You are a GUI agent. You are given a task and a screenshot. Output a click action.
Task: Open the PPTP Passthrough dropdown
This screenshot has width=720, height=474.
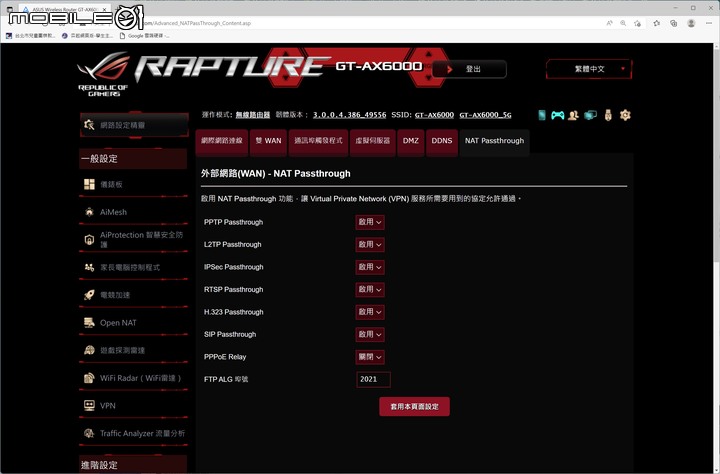tap(370, 222)
